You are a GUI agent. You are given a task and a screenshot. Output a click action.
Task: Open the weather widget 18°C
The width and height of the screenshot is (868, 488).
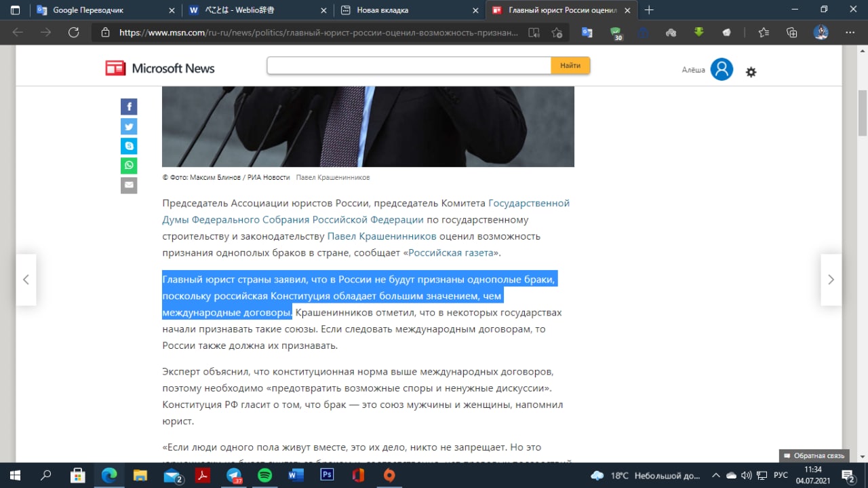[x=646, y=475]
